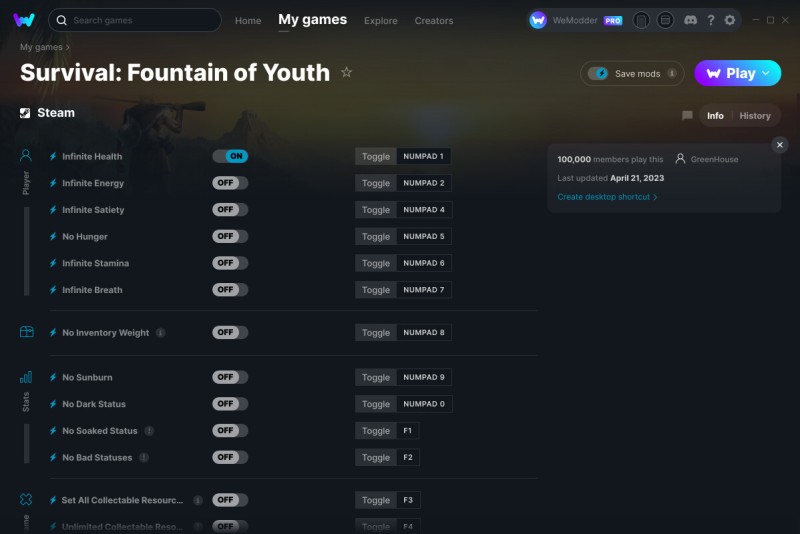Switch to the History tab
Image resolution: width=800 pixels, height=534 pixels.
click(x=755, y=116)
